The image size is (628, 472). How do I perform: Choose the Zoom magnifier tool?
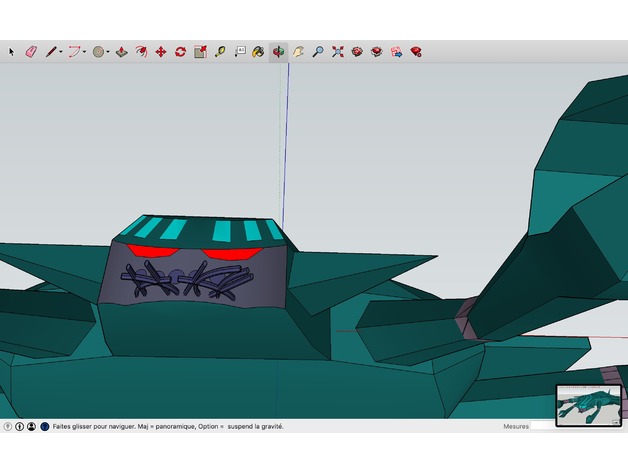tap(318, 51)
